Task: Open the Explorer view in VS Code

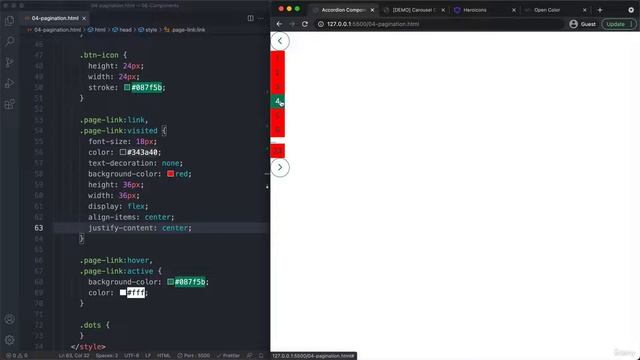Action: [x=10, y=20]
